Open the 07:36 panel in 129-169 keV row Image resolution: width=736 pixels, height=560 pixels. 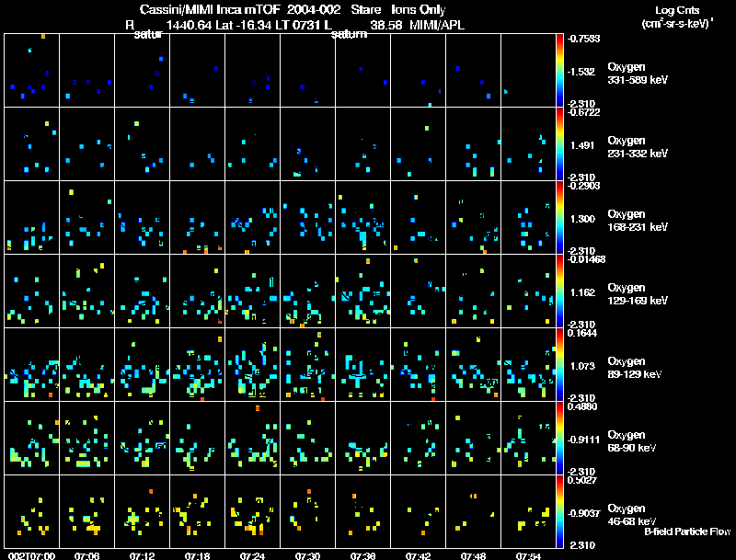point(362,291)
